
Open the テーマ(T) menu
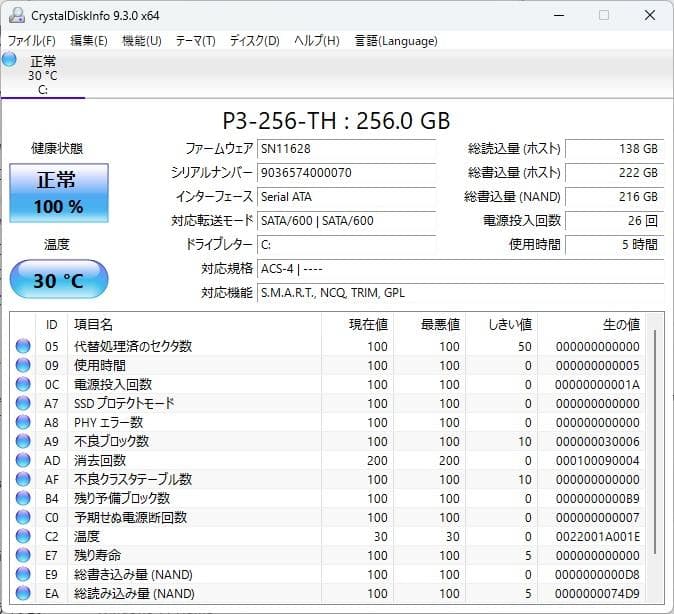point(195,41)
